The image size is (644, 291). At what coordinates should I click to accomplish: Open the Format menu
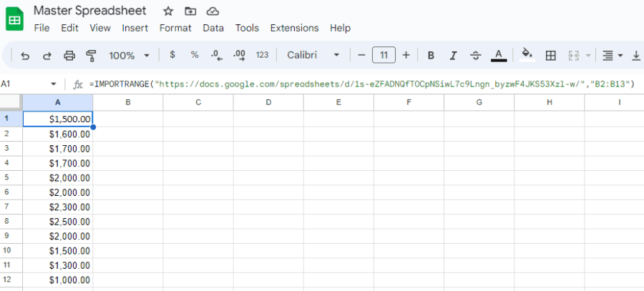click(x=175, y=28)
